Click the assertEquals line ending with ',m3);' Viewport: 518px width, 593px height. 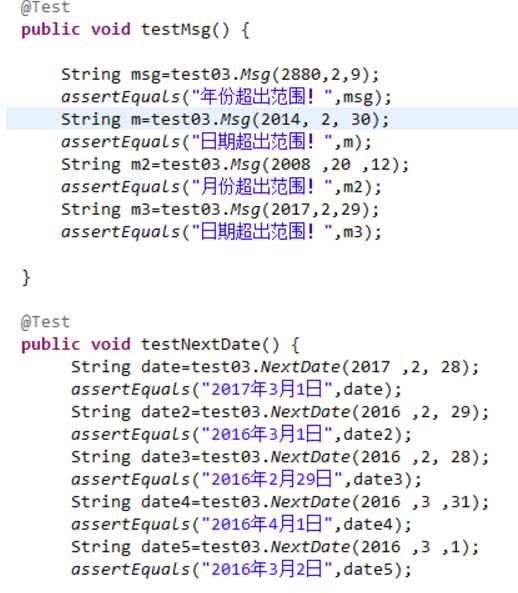click(221, 232)
